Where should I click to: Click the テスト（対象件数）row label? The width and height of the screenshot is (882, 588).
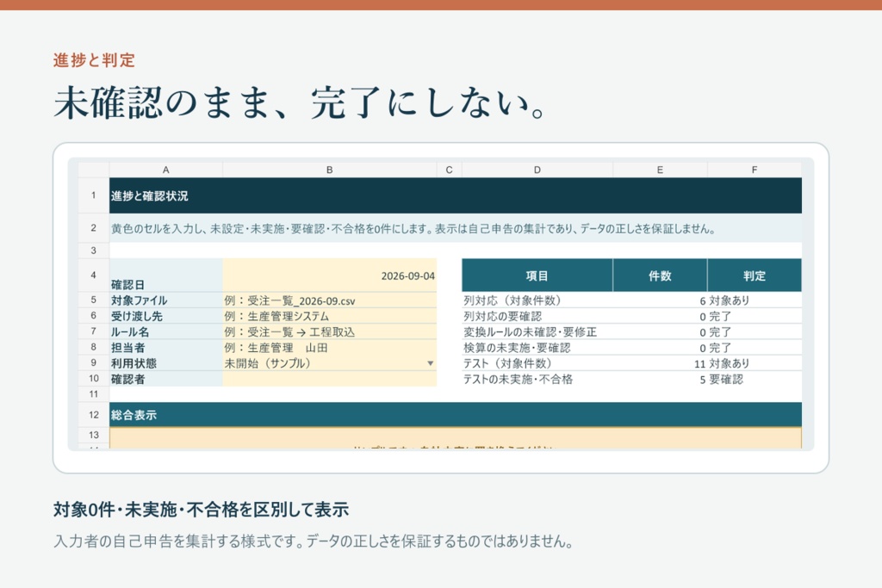[537, 363]
